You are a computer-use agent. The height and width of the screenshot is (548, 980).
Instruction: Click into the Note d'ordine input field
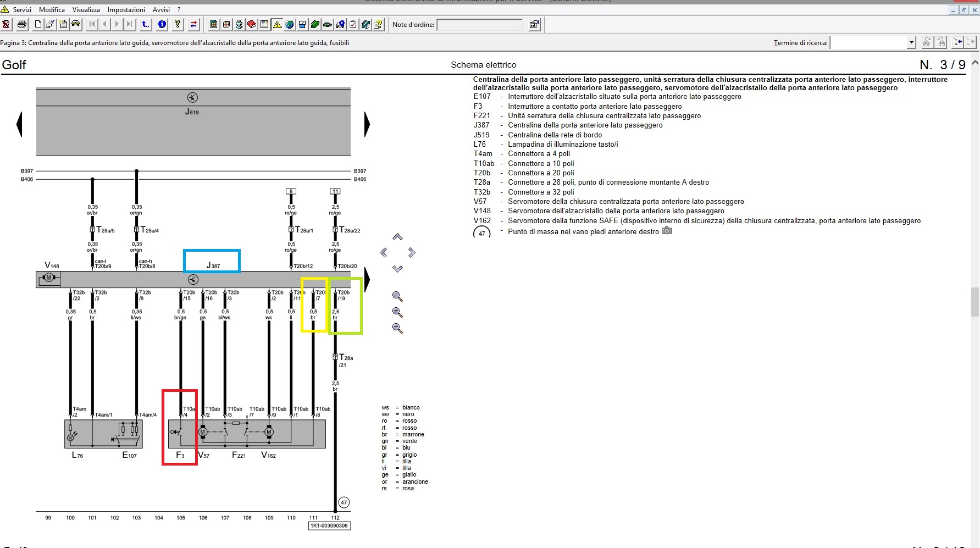click(x=479, y=25)
